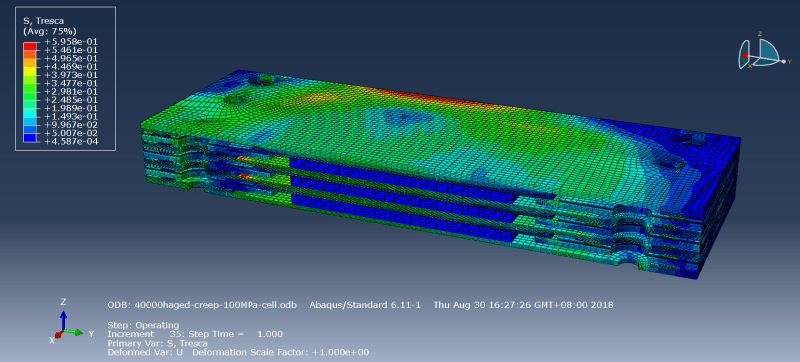Screen dimensions: 800x362
Task: Click the legend value +4.469e-01
Action: 72,66
